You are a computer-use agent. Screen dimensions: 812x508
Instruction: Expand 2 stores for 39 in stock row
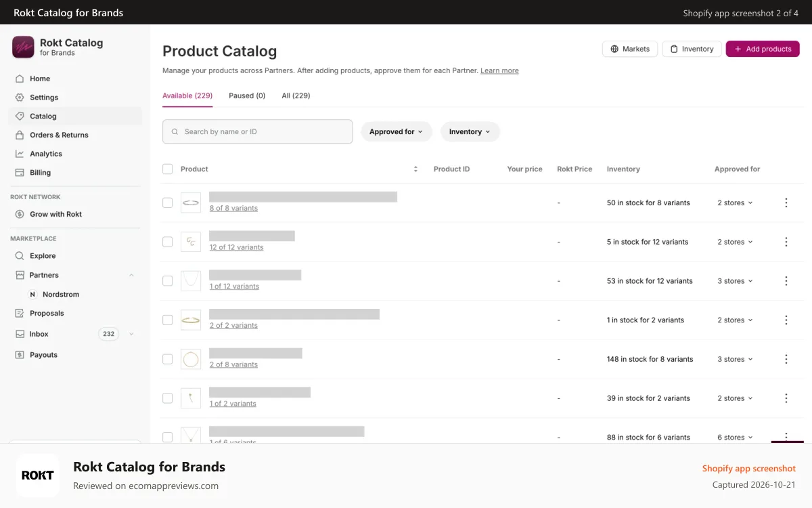[735, 399]
